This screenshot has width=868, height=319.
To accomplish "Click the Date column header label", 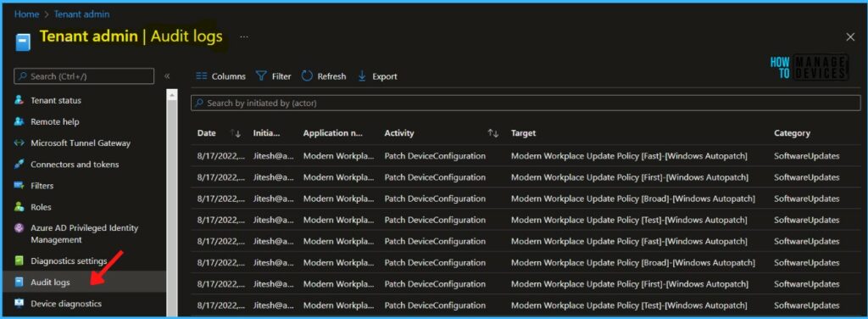I will 207,133.
